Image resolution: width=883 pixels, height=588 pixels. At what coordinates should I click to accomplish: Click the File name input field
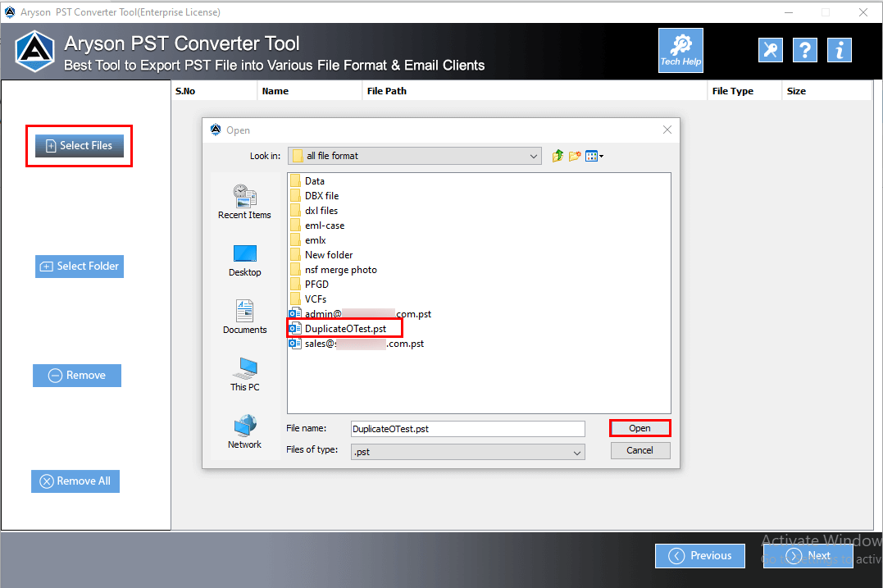click(x=467, y=429)
